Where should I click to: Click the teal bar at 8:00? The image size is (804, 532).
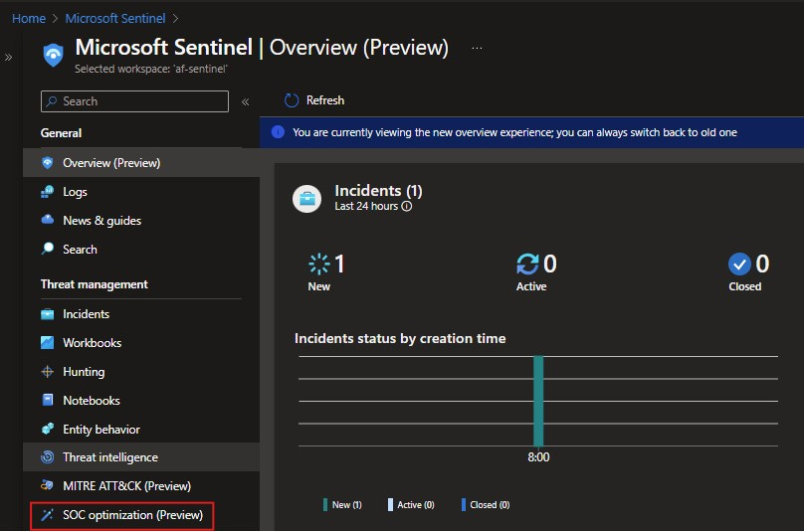pos(538,401)
